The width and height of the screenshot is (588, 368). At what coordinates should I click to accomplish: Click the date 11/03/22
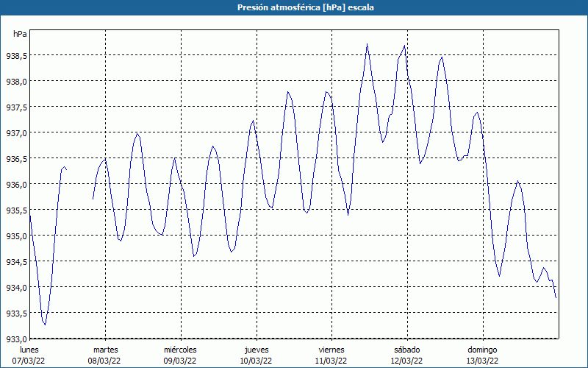point(331,361)
